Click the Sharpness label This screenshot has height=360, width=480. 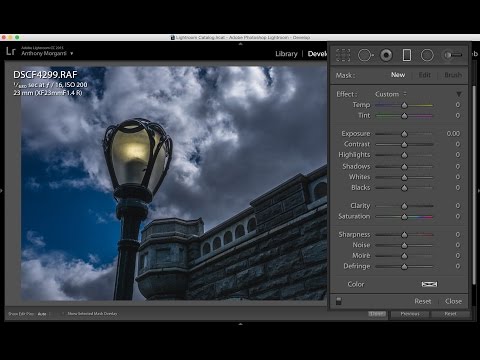click(x=354, y=234)
